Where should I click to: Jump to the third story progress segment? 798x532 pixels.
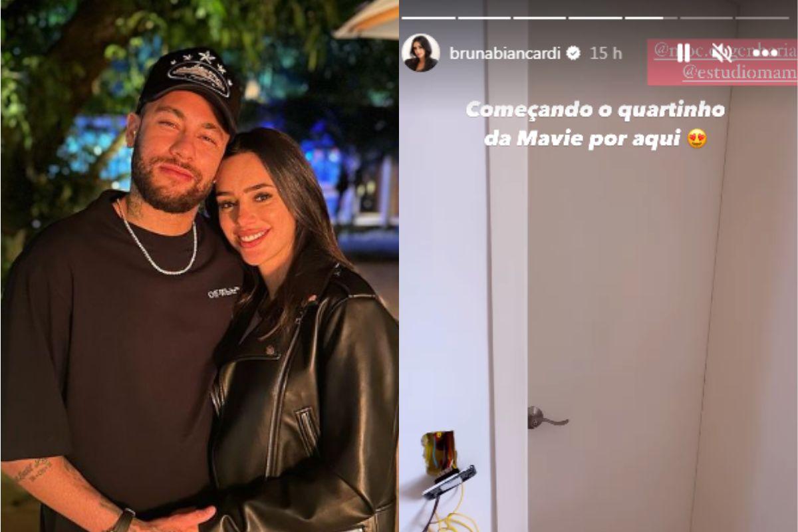[539, 17]
